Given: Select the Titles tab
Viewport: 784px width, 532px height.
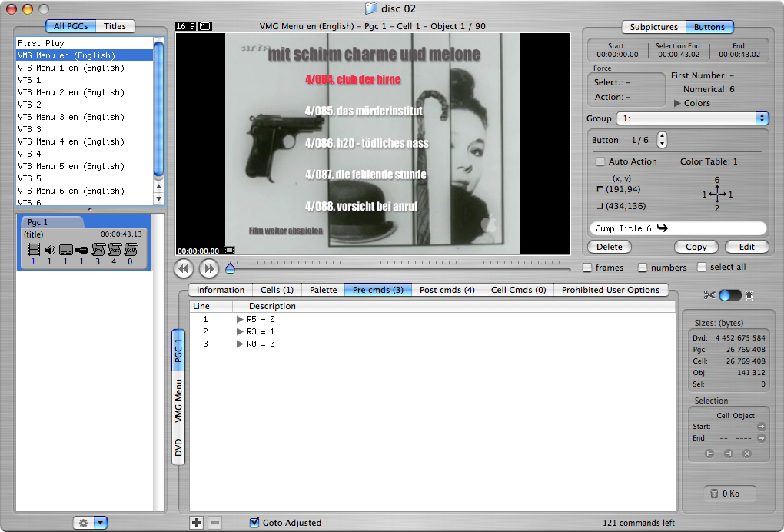Looking at the screenshot, I should tap(115, 26).
